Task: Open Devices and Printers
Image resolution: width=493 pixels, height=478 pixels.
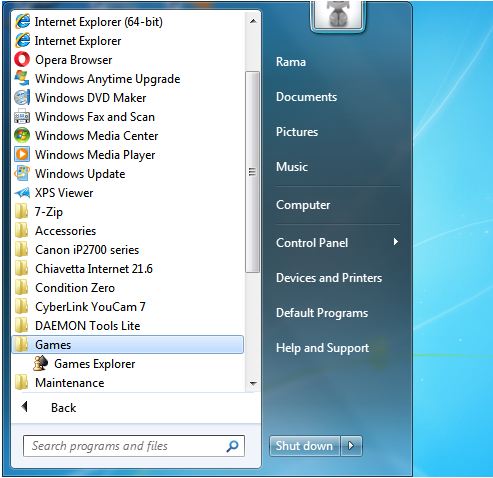Action: pos(329,278)
